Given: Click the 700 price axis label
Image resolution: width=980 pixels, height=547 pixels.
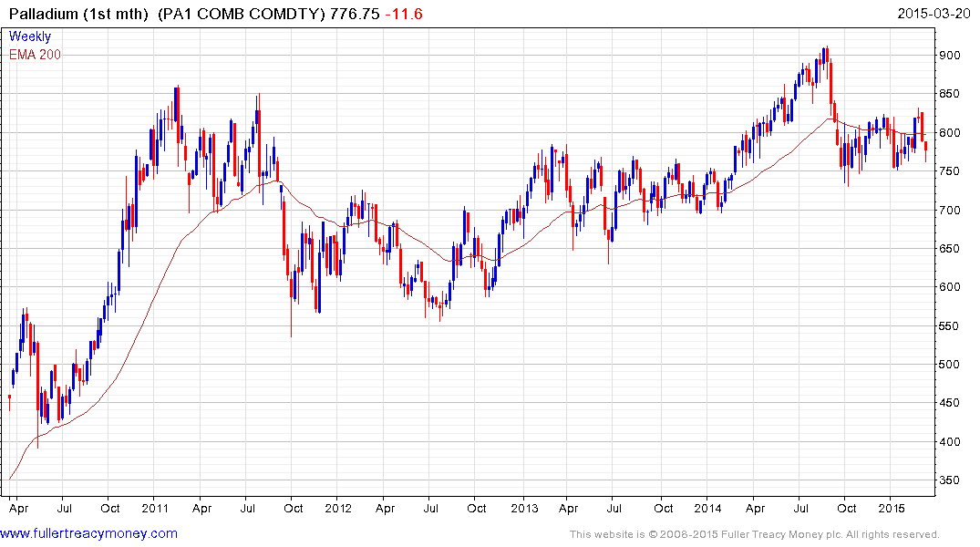Looking at the screenshot, I should [x=950, y=210].
